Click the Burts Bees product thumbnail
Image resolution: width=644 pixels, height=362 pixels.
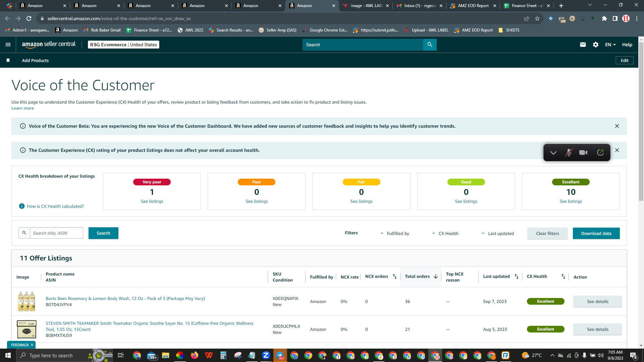pyautogui.click(x=26, y=301)
